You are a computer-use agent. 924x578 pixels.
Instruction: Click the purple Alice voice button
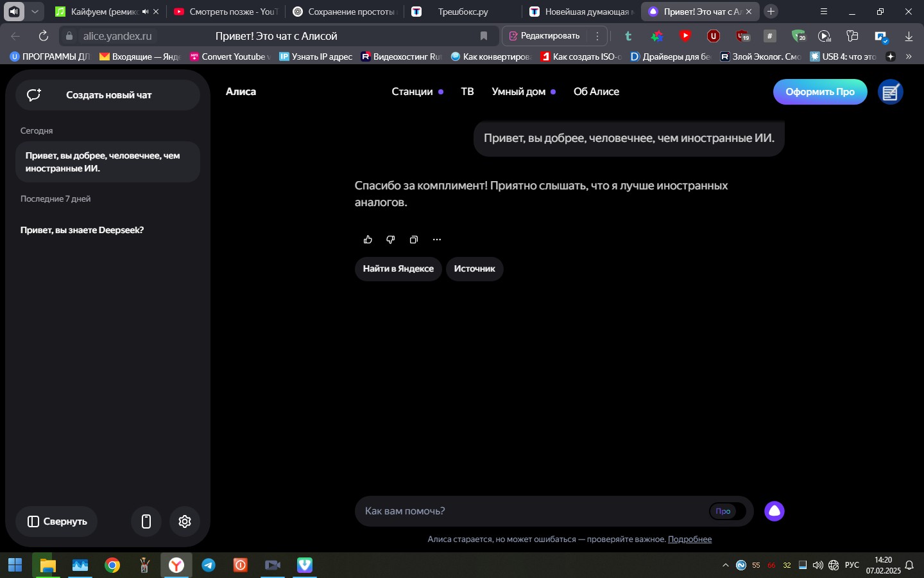tap(774, 511)
